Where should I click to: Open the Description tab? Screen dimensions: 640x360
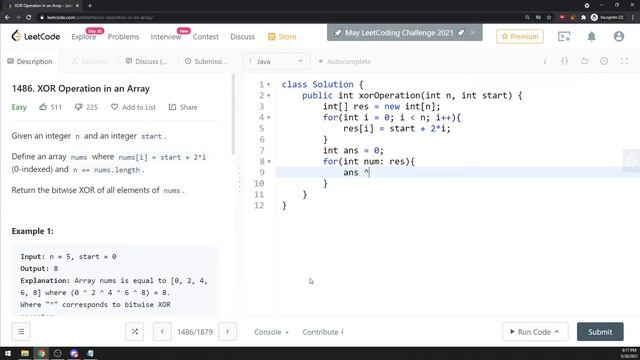30,61
